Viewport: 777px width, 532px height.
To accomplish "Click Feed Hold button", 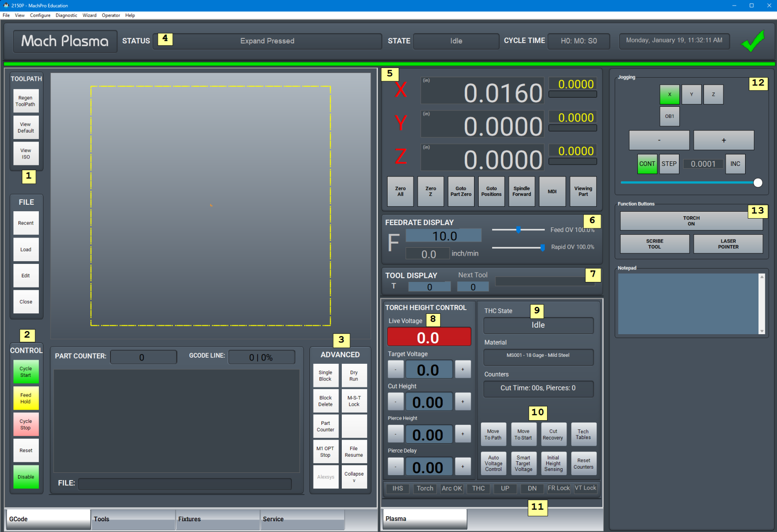I will [x=26, y=398].
